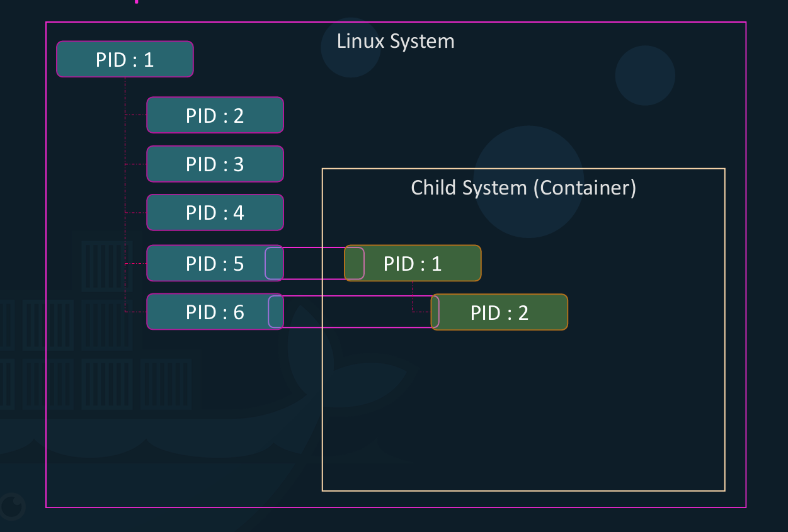Click the teal PID : 6 process box
This screenshot has height=532, width=788.
pos(208,312)
